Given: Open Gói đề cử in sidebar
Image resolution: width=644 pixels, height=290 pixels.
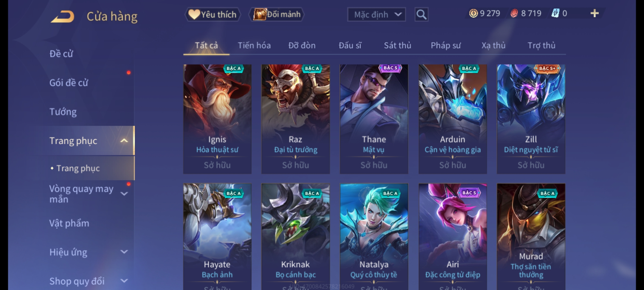Looking at the screenshot, I should pos(69,83).
